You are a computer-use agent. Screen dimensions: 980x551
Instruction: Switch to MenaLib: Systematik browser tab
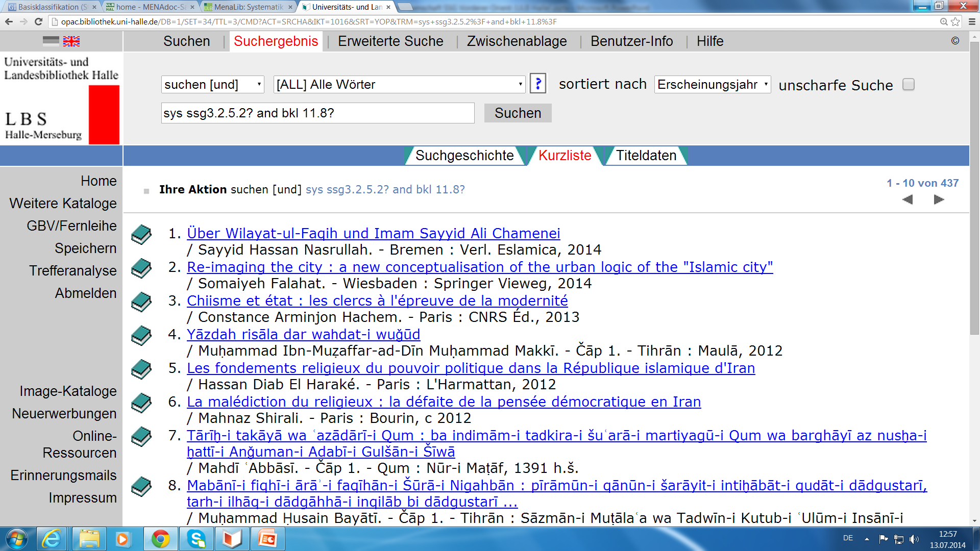coord(248,7)
